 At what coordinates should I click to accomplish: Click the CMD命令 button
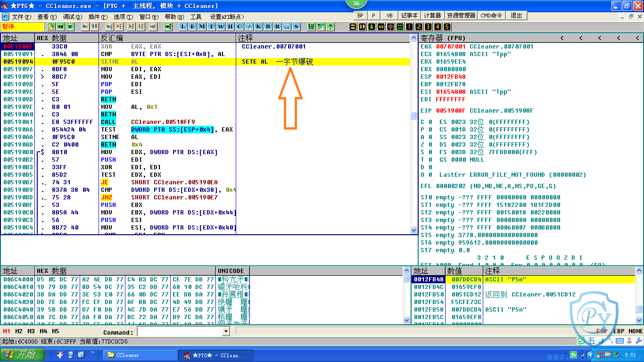click(x=491, y=16)
